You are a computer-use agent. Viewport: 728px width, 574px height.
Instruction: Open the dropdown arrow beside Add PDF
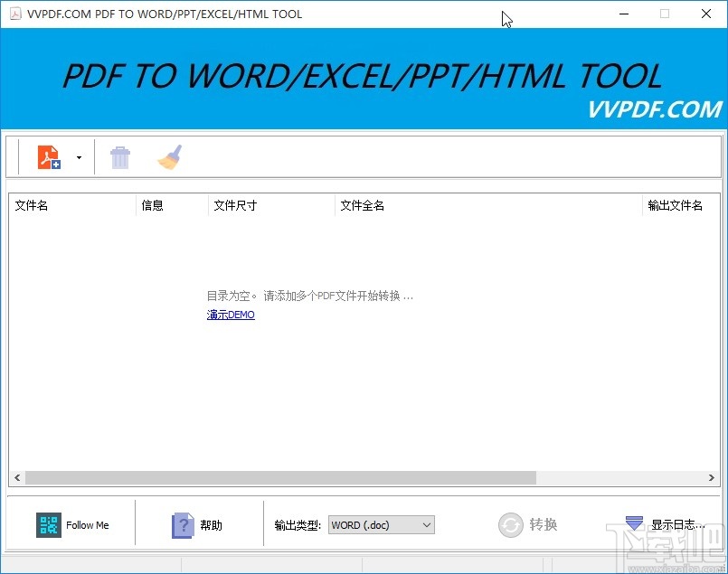[79, 155]
